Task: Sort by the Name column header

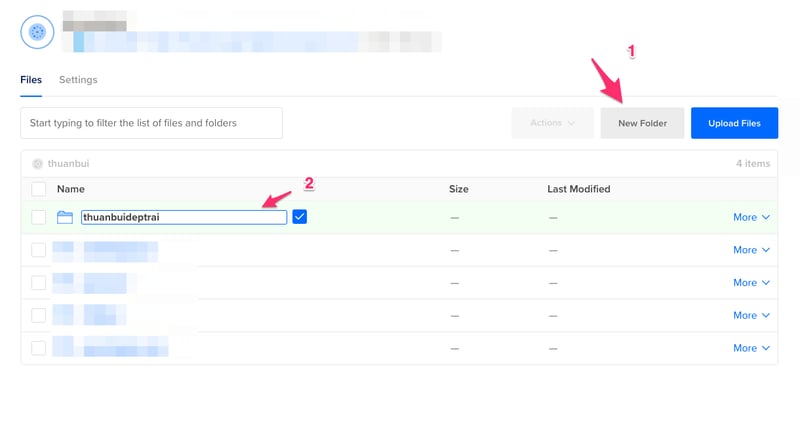Action: (x=71, y=189)
